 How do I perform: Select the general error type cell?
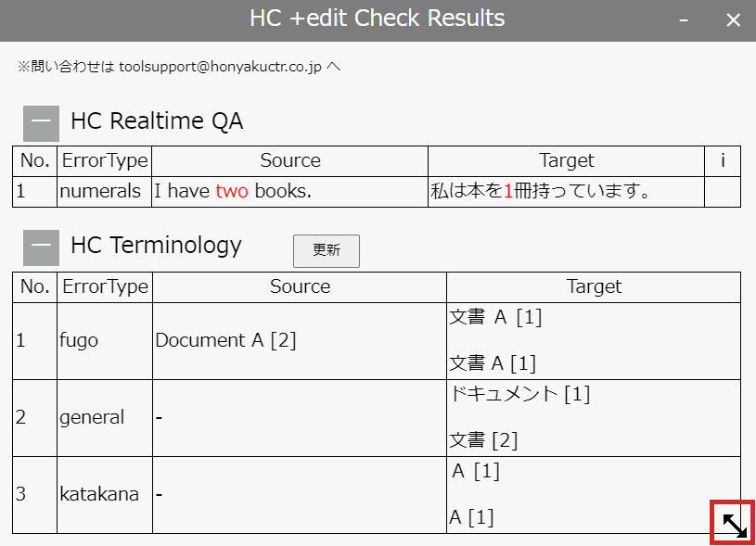click(x=92, y=417)
